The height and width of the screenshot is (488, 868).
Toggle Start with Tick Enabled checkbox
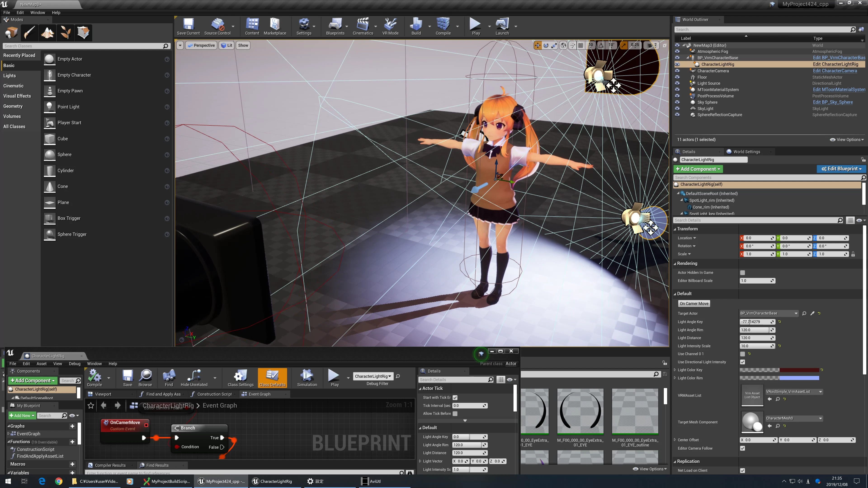[x=455, y=397]
